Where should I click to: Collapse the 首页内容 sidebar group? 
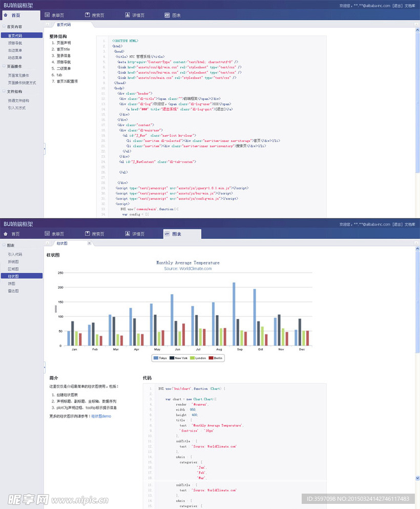[4, 26]
